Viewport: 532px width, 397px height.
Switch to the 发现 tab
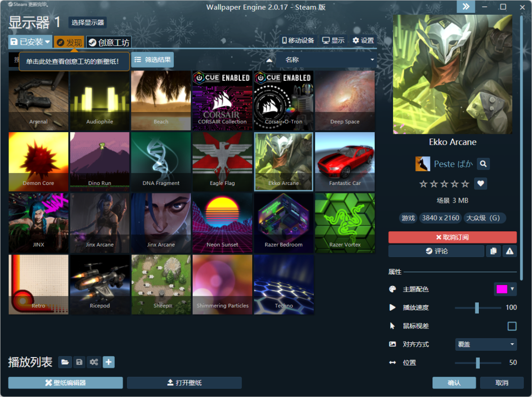click(69, 42)
